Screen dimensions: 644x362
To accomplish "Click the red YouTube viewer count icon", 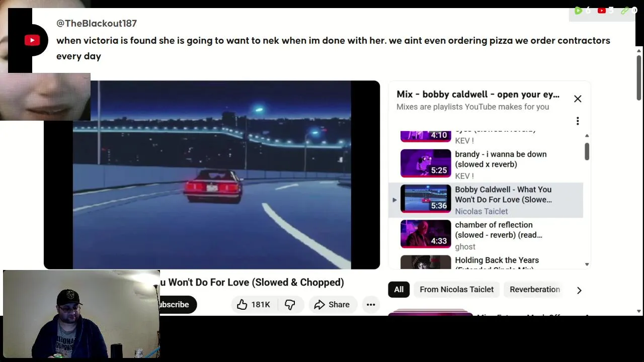I will point(601,10).
